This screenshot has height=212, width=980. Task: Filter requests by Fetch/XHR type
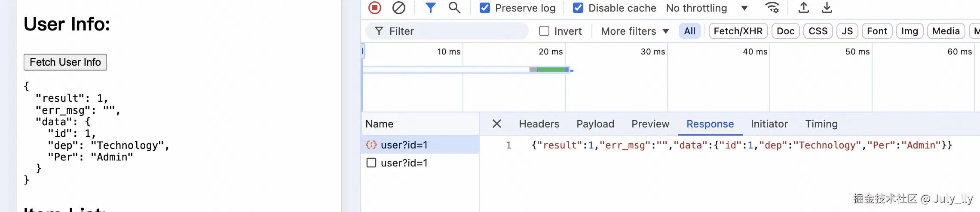(x=738, y=31)
